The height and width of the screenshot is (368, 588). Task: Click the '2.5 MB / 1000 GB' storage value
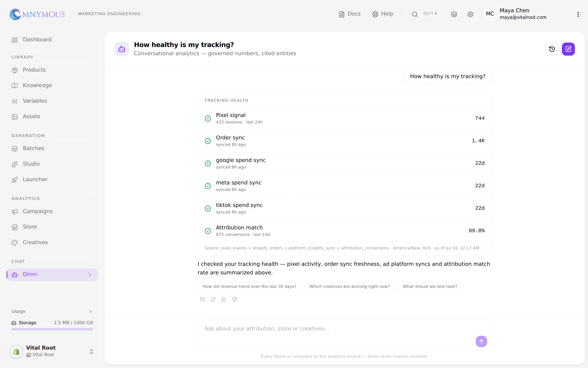pos(73,323)
